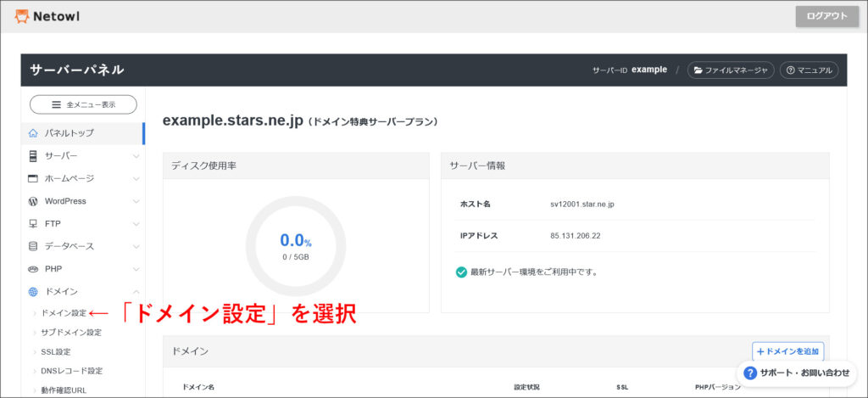Select SSL設定 in sidebar
Screen dimensions: 868x398
55,352
